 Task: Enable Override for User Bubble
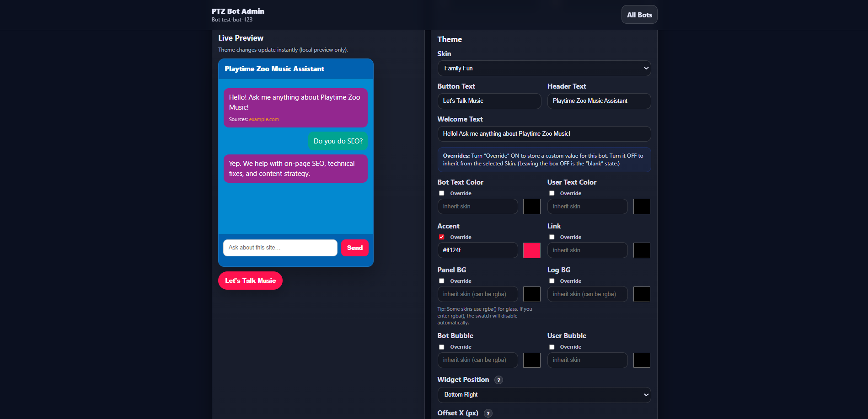pos(552,347)
